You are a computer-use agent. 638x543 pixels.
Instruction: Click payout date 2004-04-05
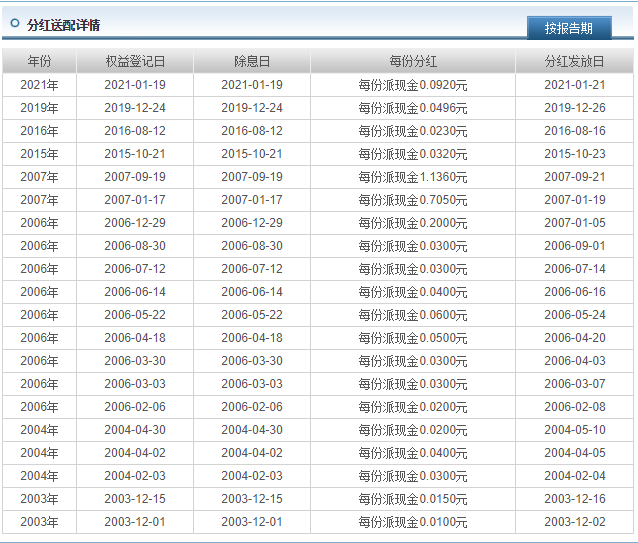click(x=575, y=453)
